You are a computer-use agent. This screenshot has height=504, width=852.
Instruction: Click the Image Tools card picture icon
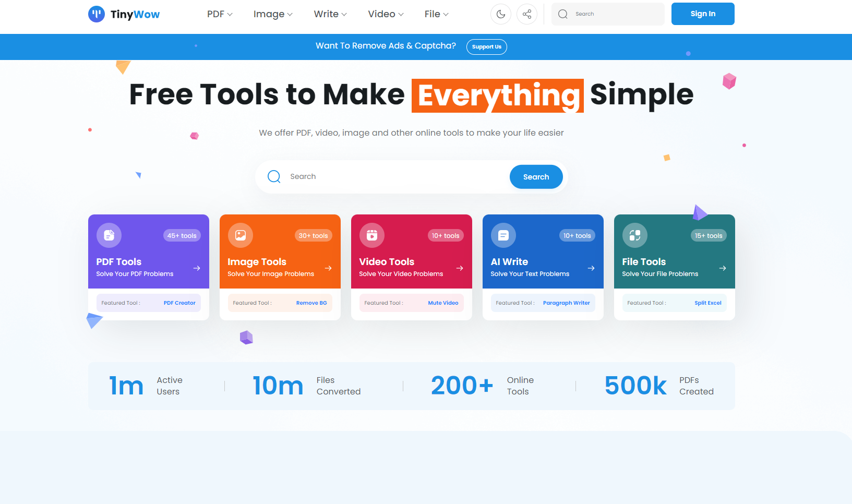(241, 235)
